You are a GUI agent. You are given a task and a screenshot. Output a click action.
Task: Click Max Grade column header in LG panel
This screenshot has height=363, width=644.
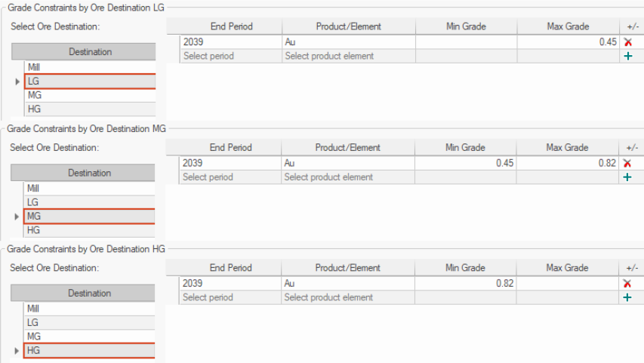tap(567, 26)
